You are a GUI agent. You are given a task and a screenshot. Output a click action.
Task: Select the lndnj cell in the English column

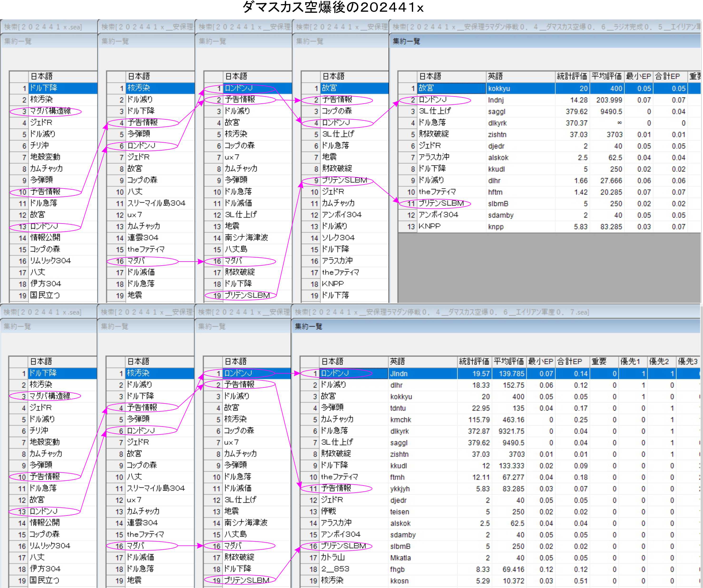(520, 100)
